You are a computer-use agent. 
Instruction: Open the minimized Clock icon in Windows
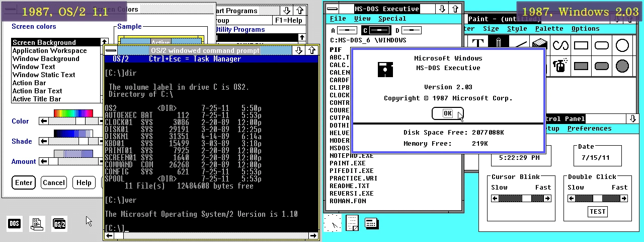coord(332,222)
